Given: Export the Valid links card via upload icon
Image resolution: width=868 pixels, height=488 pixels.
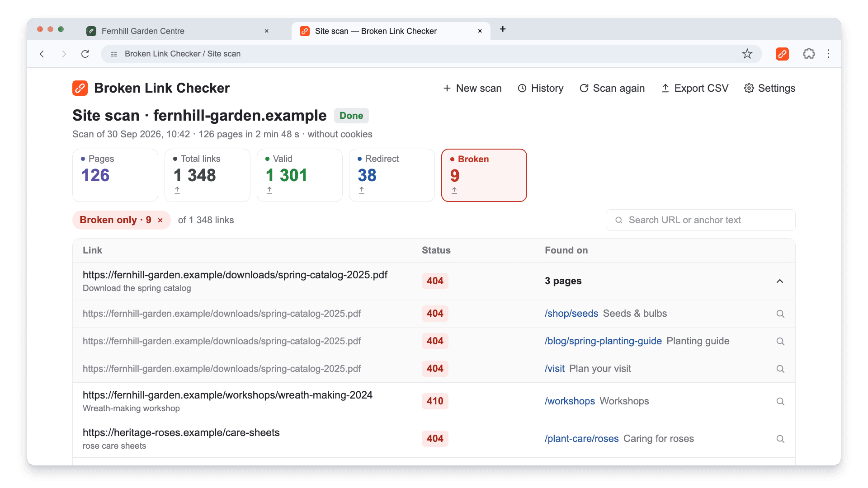Looking at the screenshot, I should pos(269,190).
